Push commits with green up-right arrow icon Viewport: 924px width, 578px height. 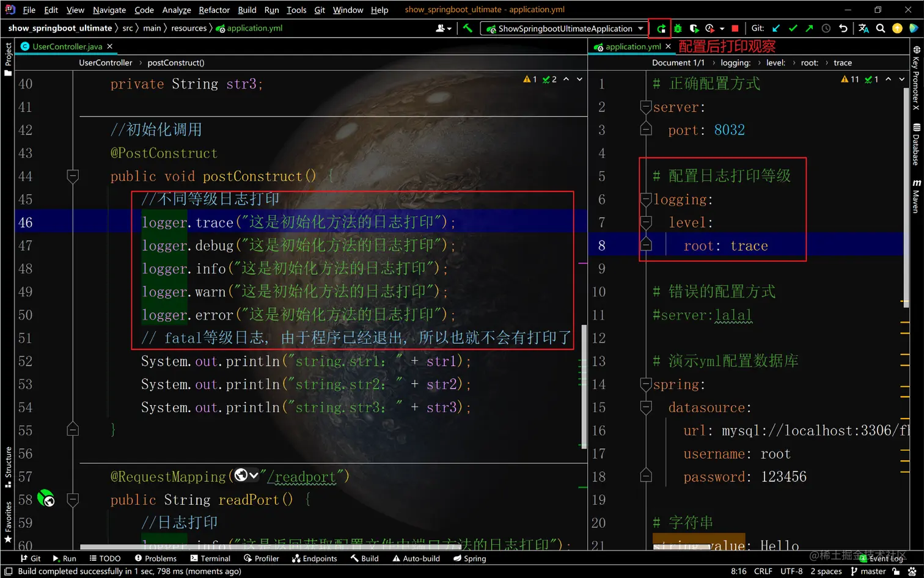click(809, 28)
